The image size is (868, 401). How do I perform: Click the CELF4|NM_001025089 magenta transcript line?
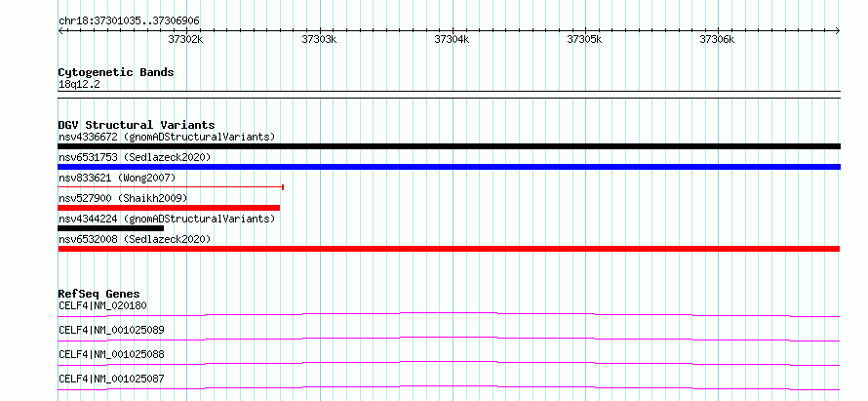pos(449,339)
